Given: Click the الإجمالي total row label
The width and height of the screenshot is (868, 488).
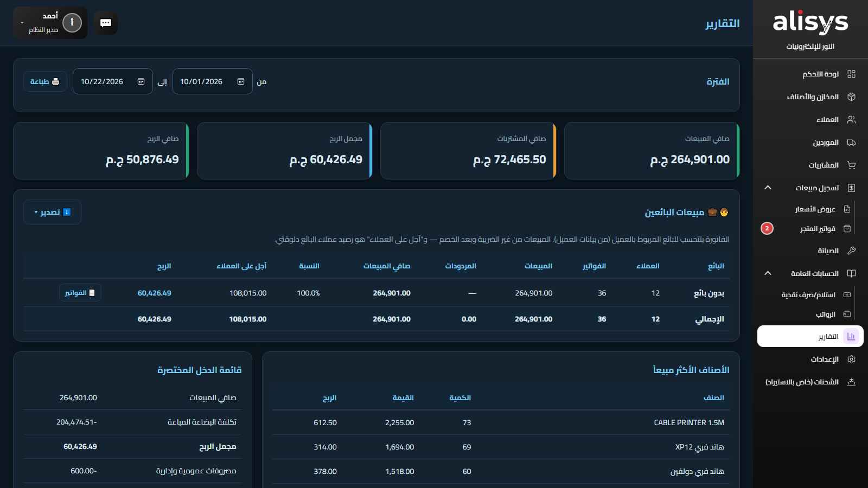Looking at the screenshot, I should (x=710, y=319).
